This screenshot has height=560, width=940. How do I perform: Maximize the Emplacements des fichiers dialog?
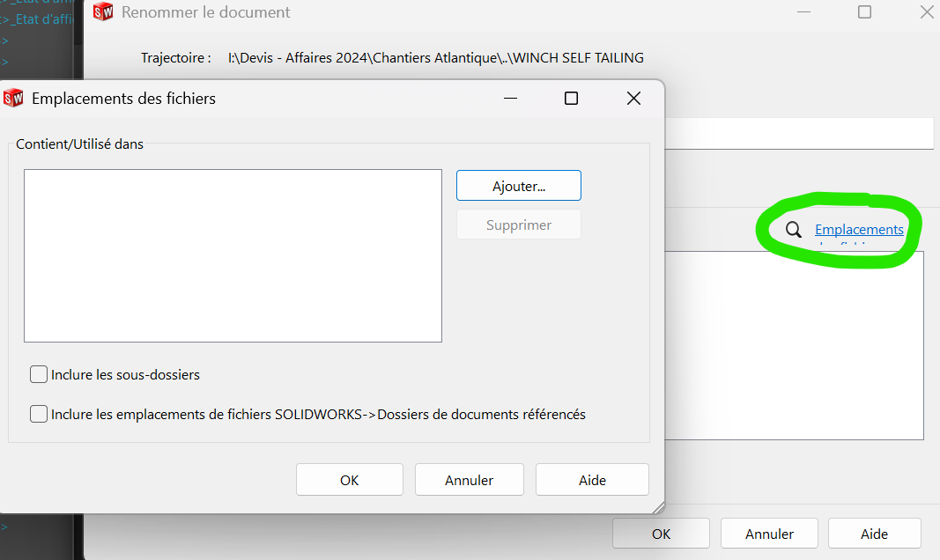571,99
